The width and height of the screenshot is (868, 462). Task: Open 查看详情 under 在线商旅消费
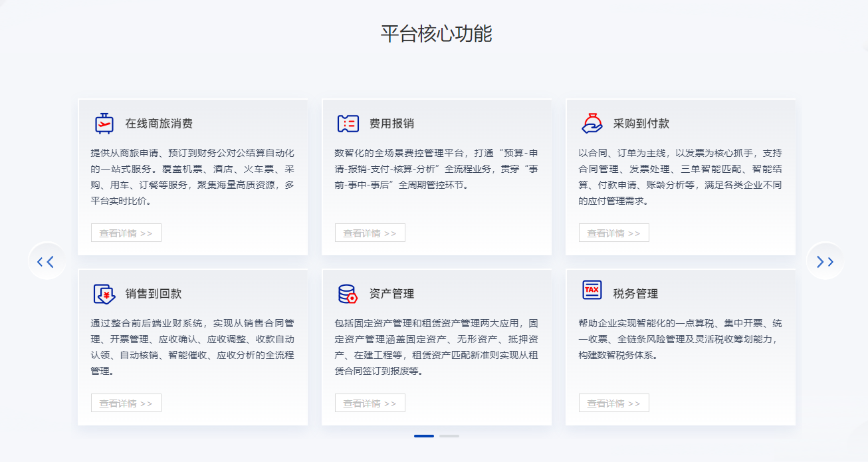point(126,233)
